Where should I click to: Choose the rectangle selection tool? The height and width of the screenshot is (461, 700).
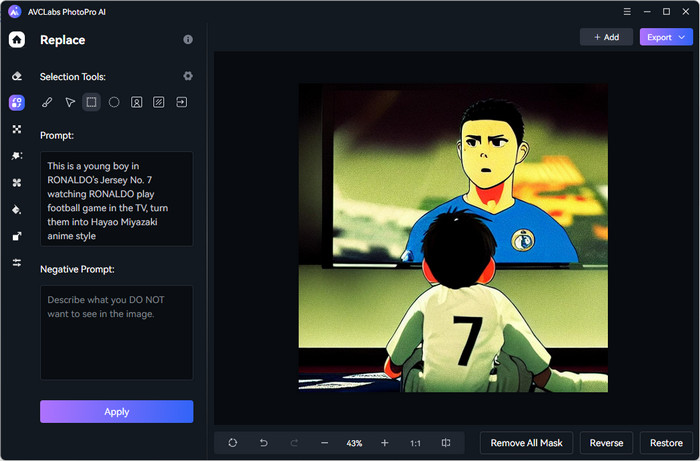91,102
